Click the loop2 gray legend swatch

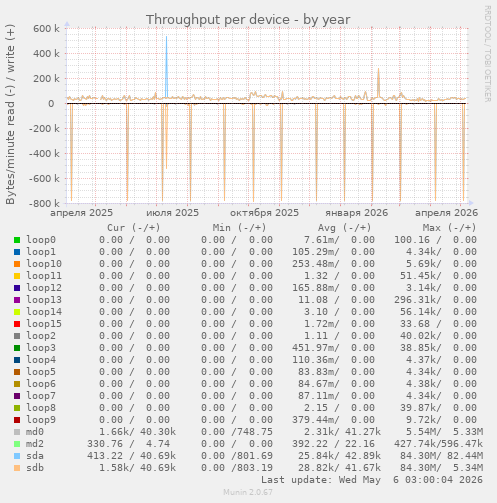tap(17, 336)
